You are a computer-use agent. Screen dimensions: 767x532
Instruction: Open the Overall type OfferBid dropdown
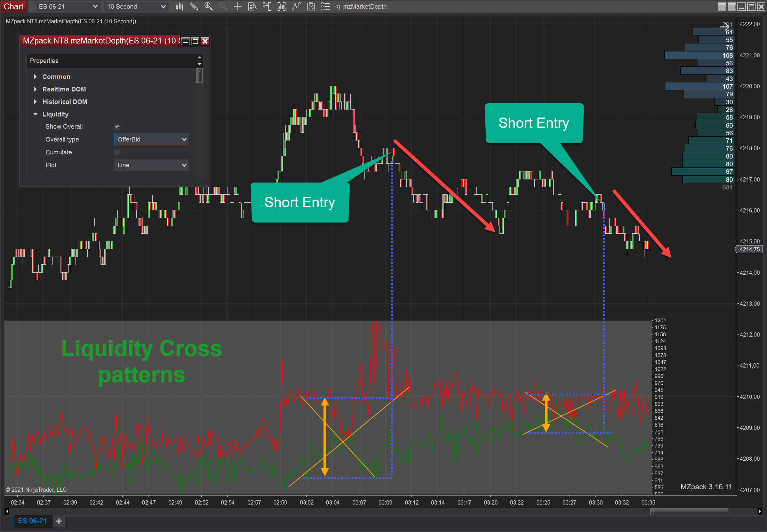152,139
